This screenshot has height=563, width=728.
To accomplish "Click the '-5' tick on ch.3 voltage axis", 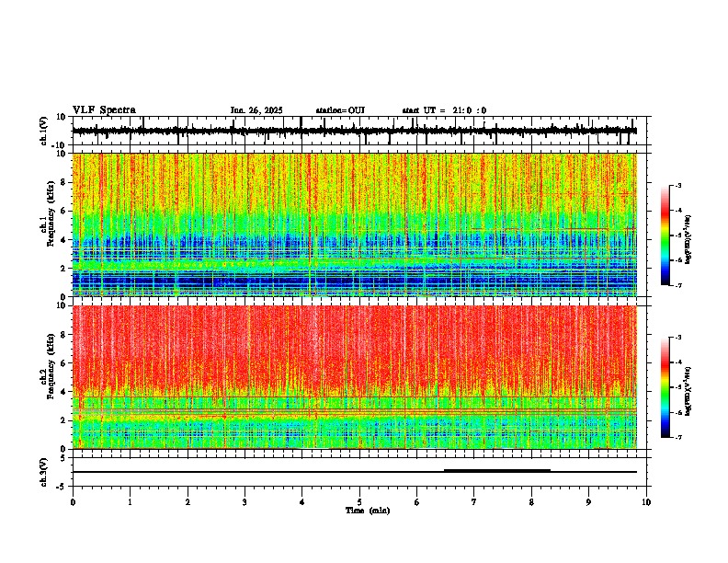I will (x=62, y=487).
